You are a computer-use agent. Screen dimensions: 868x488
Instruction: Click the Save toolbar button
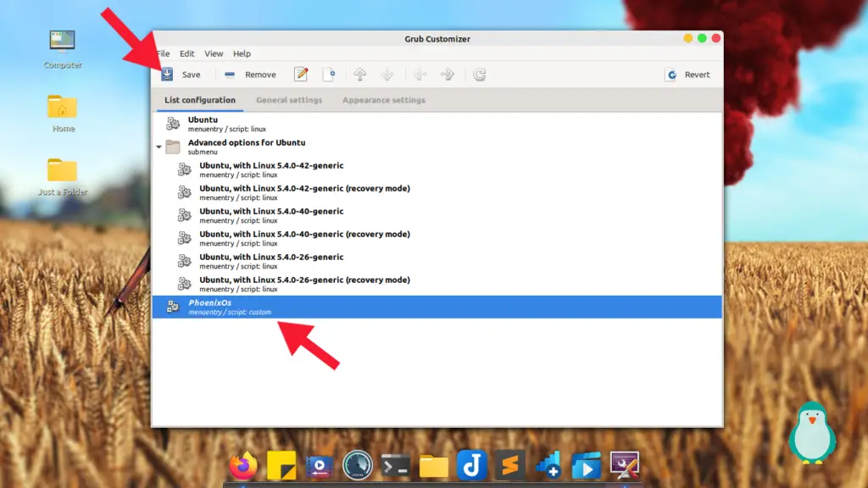[x=181, y=75]
